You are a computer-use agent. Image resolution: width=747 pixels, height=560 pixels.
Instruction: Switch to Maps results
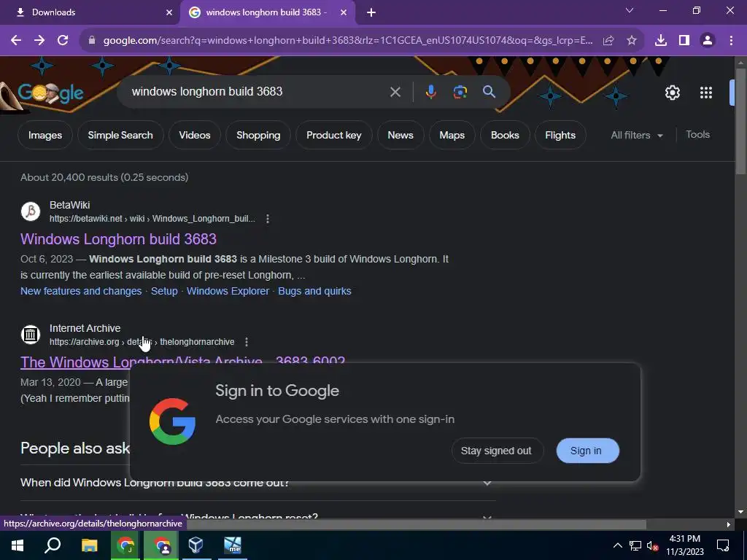452,135
